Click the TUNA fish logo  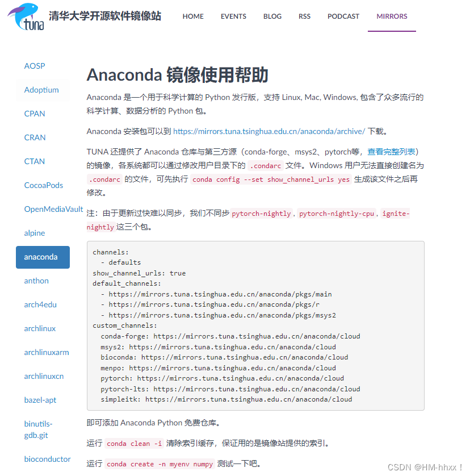tap(26, 16)
